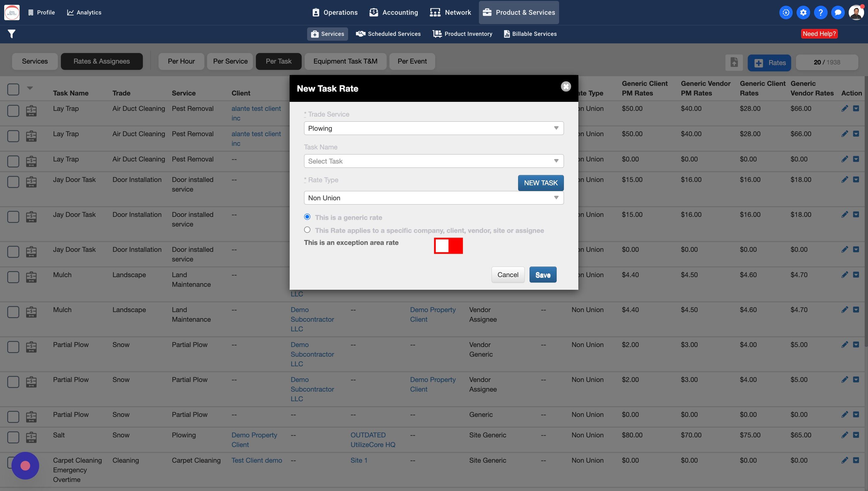Open the Accounting menu
This screenshot has height=491, width=868.
click(393, 12)
